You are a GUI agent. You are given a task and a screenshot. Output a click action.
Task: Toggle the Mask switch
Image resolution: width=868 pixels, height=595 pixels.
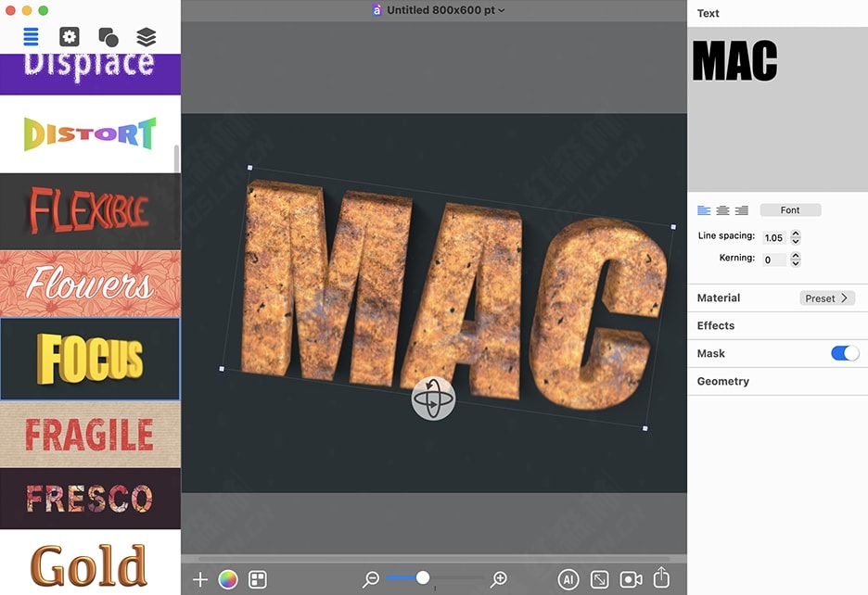[845, 353]
